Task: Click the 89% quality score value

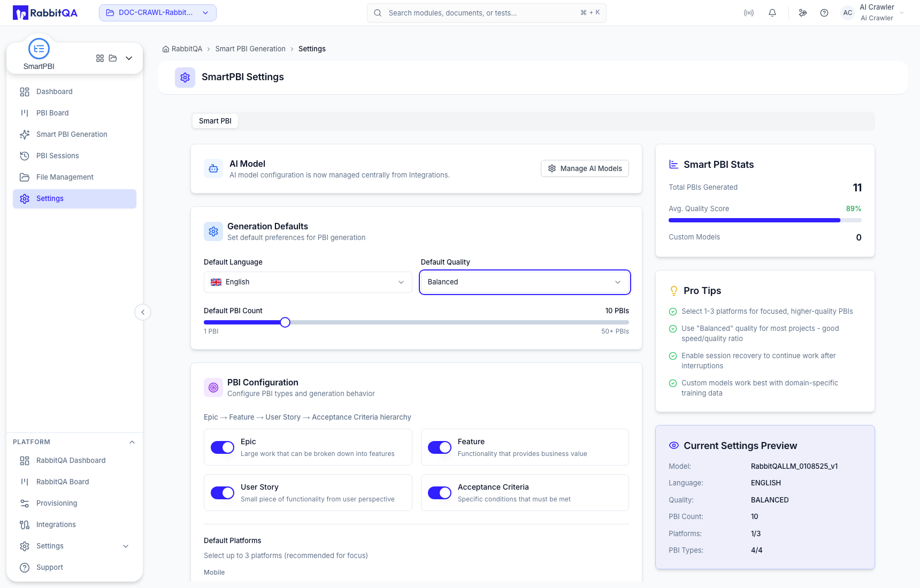Action: (854, 209)
